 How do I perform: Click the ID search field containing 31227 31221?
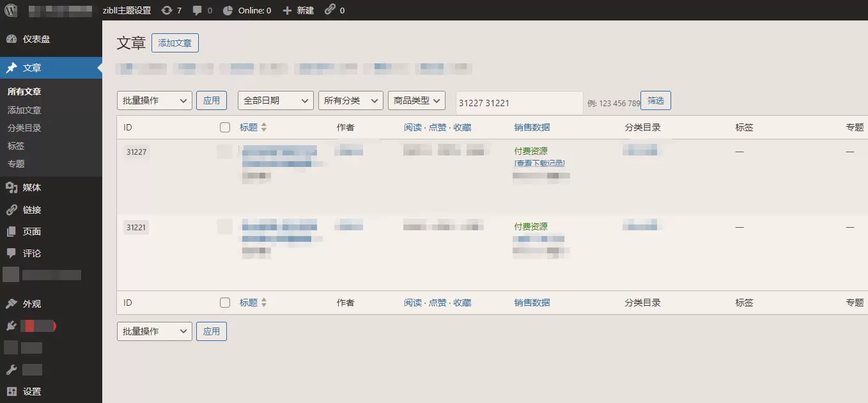click(x=520, y=103)
